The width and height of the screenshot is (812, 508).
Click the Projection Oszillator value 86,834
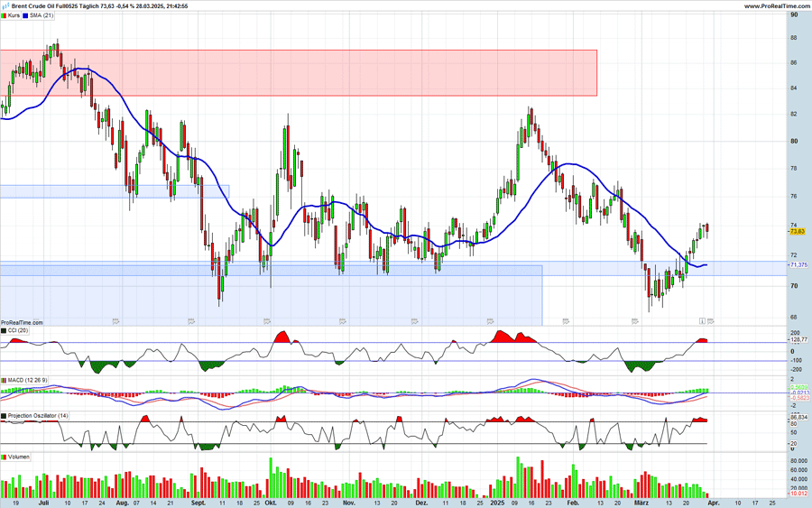pos(798,420)
